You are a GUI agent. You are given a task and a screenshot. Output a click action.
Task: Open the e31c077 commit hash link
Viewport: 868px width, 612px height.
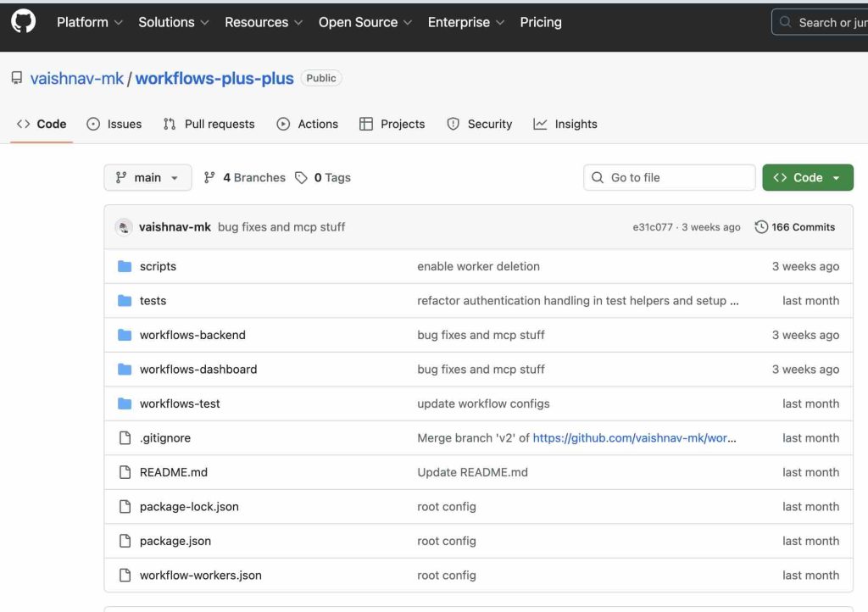652,227
